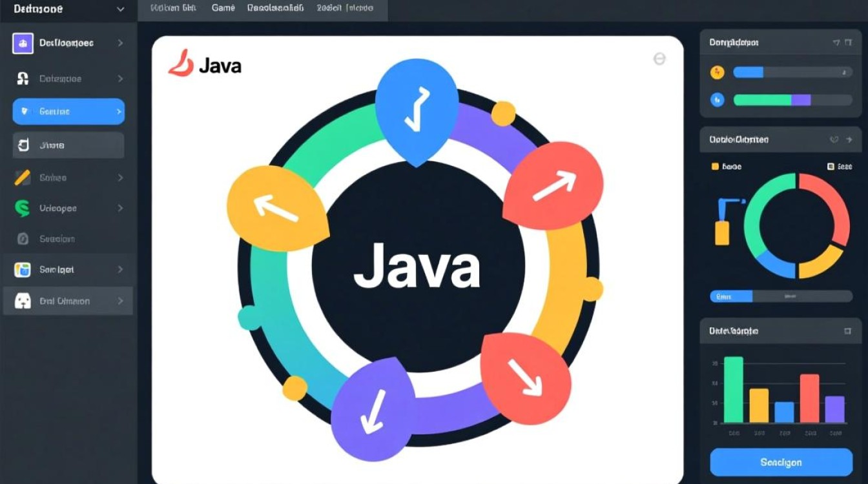Expand the bottom sidebar item's right chevron
Screen dimensions: 868x484
coord(120,300)
